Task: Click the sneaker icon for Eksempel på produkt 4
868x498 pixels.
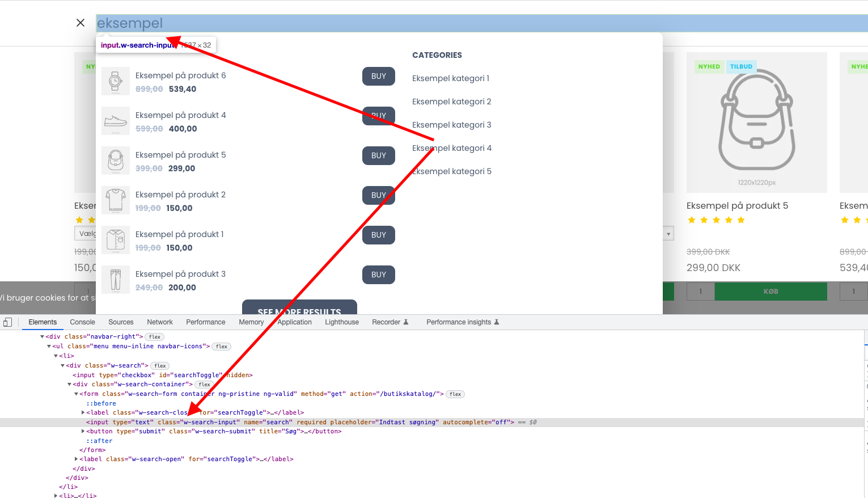Action: click(116, 120)
